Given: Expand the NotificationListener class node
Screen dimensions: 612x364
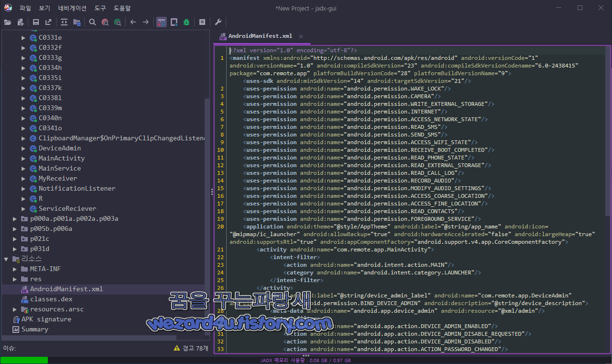Looking at the screenshot, I should click(x=23, y=188).
